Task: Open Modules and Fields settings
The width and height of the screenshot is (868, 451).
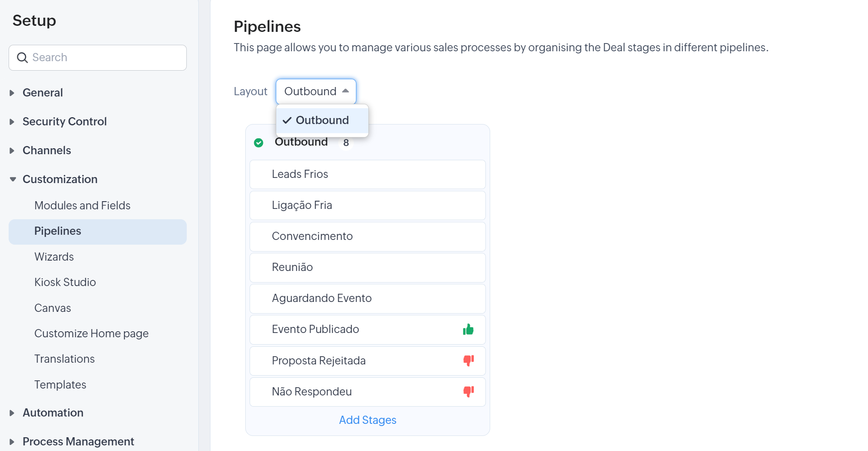Action: click(x=82, y=205)
